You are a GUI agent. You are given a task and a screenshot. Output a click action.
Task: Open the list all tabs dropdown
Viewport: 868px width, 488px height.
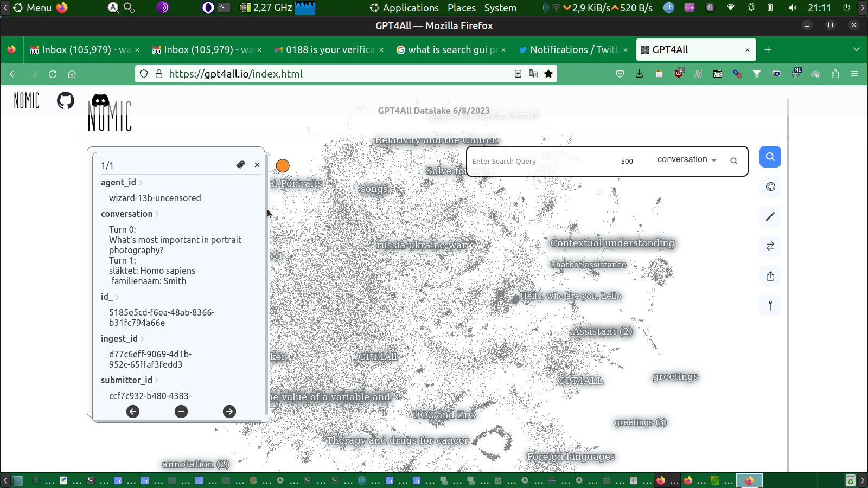coord(857,50)
